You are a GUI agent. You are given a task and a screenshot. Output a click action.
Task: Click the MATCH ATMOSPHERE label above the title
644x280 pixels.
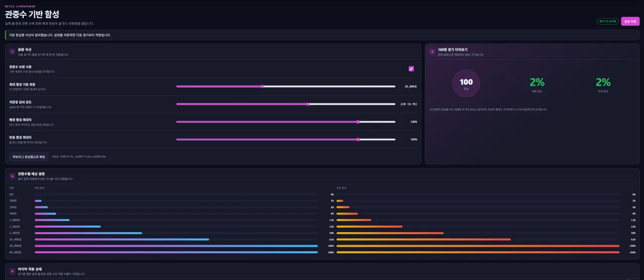point(20,6)
